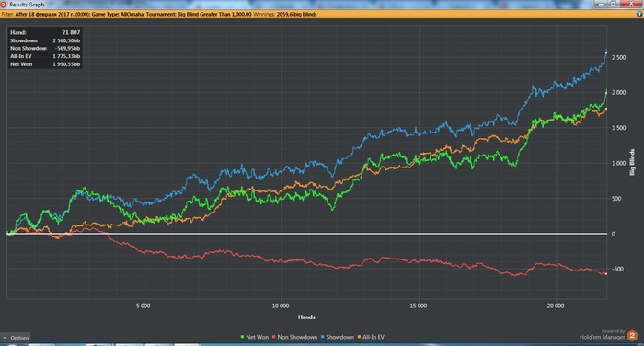Screen dimensions: 644x346
Task: Click the 2 000 y-axis label
Action: (x=619, y=93)
